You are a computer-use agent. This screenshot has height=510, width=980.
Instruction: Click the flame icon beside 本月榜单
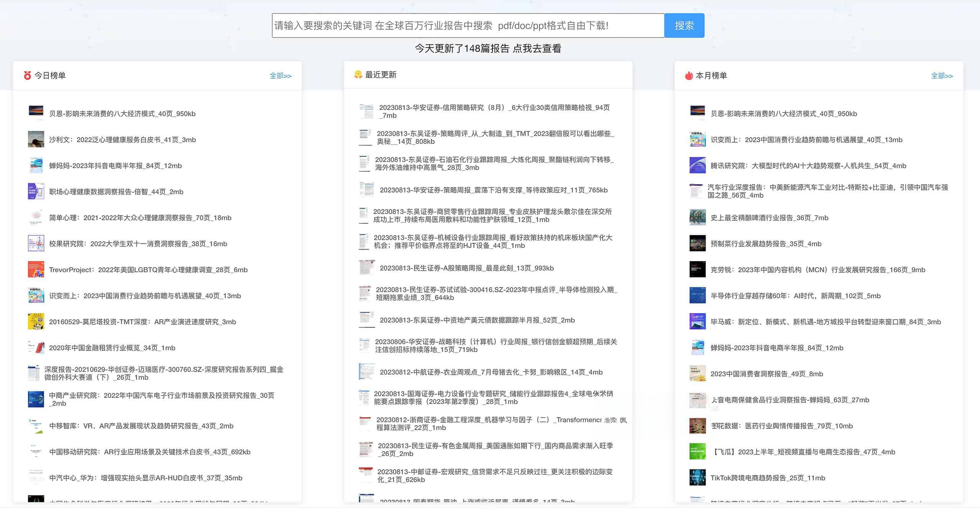[x=689, y=75]
